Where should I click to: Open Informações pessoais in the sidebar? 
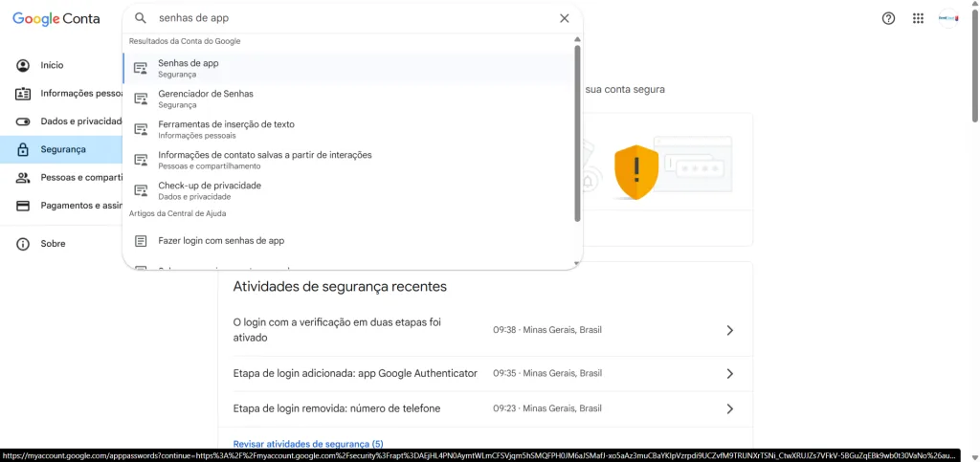tap(61, 94)
